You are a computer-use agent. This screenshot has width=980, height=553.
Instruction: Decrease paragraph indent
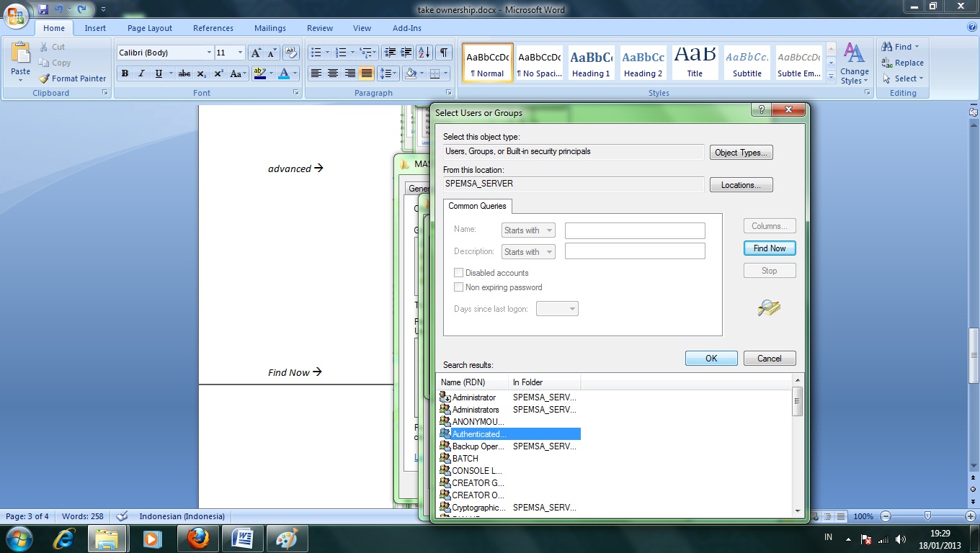[390, 53]
